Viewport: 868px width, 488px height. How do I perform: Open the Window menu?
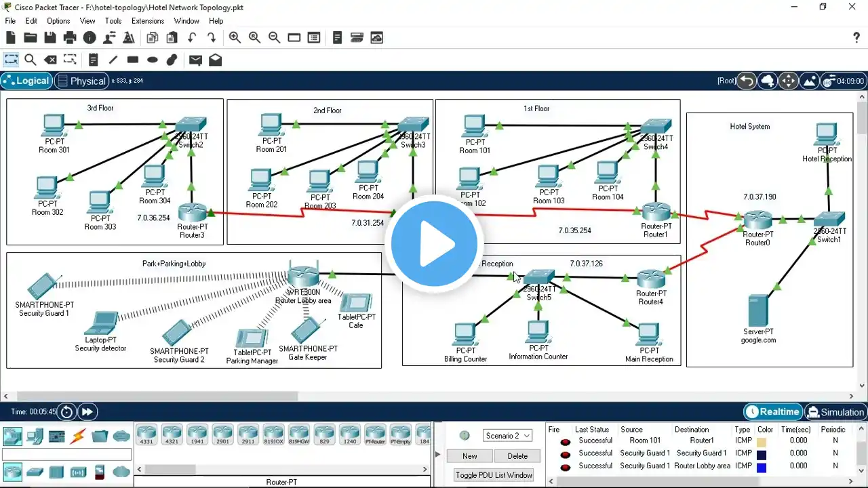click(186, 21)
